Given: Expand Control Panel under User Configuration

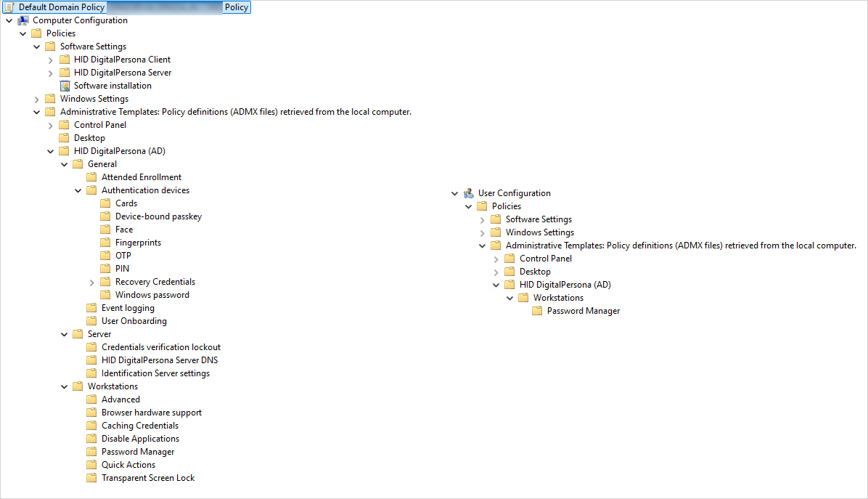Looking at the screenshot, I should tap(496, 259).
